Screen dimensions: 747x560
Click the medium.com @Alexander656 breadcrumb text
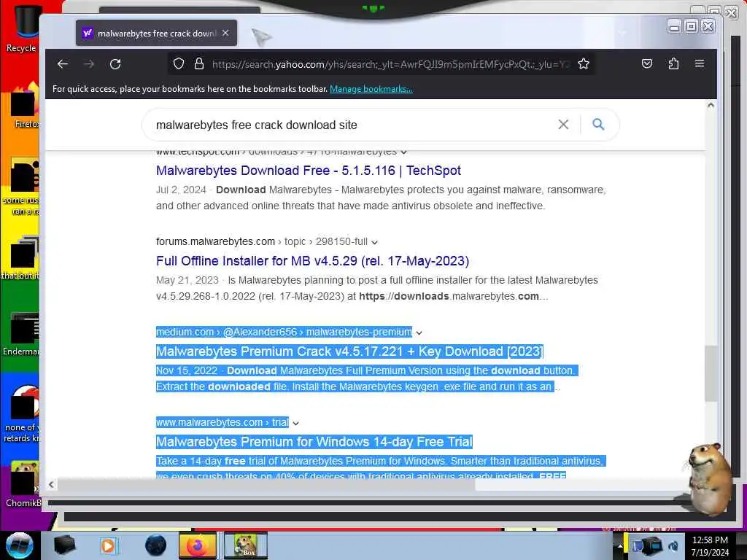point(284,332)
